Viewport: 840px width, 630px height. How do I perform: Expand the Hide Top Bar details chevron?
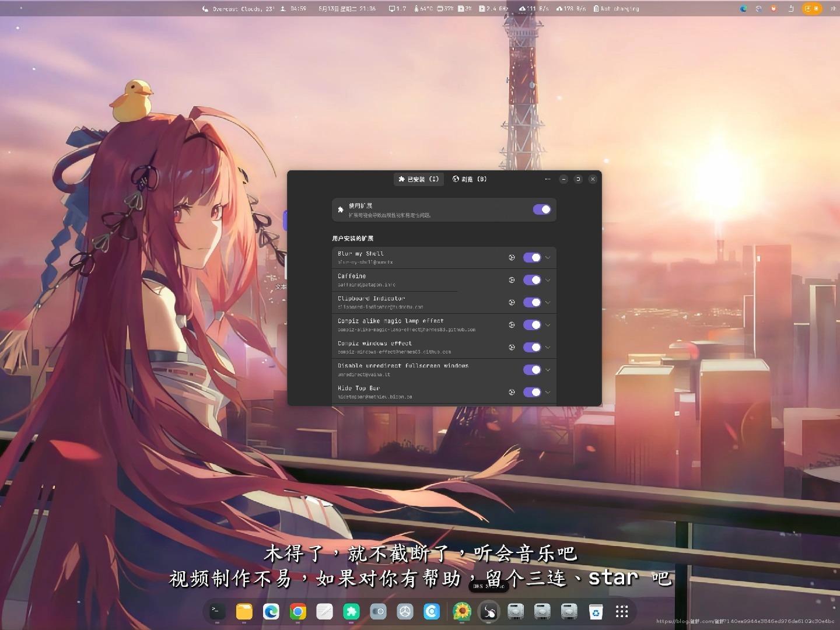pos(548,392)
